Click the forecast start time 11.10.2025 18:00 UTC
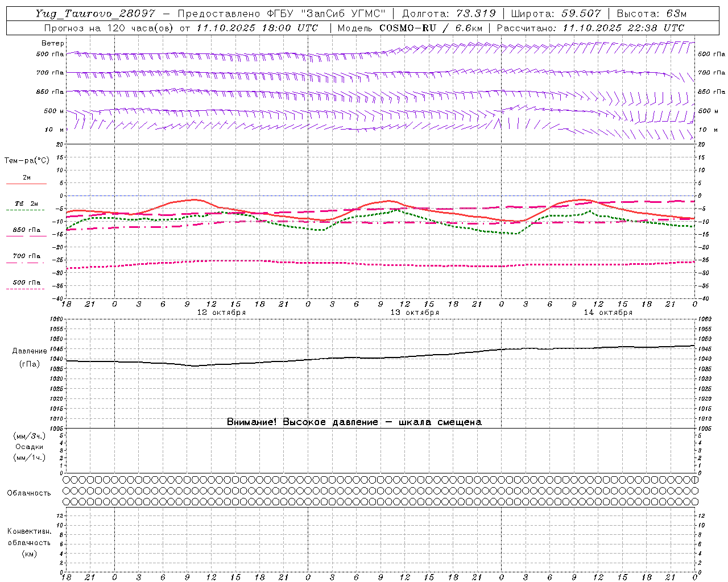 [x=257, y=28]
